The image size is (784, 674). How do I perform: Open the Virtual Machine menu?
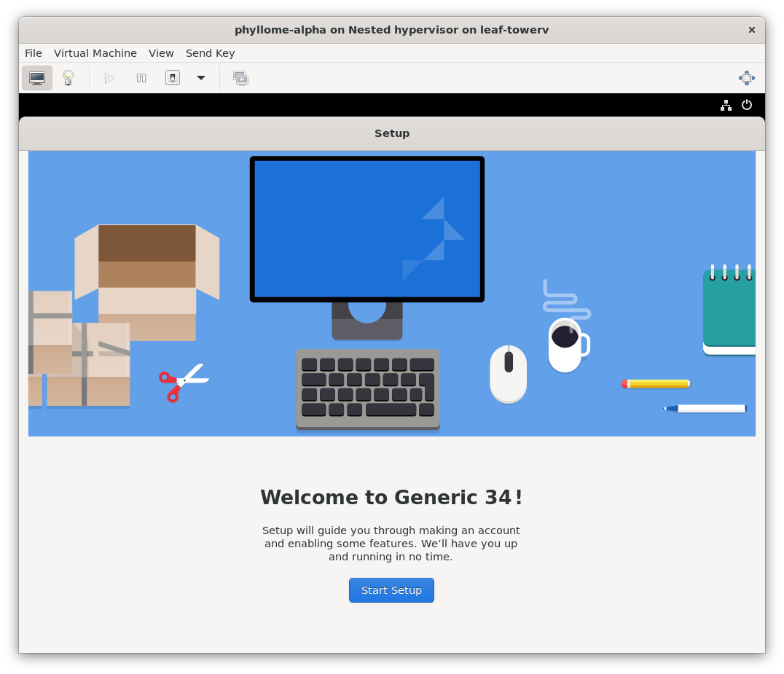[95, 53]
